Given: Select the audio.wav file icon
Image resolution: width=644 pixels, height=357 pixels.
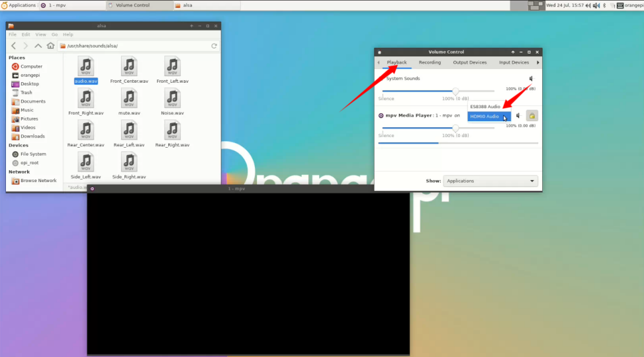Looking at the screenshot, I should [86, 66].
